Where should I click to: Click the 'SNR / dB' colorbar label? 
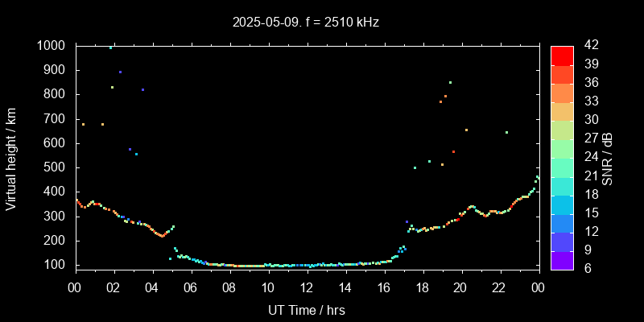[x=608, y=157]
